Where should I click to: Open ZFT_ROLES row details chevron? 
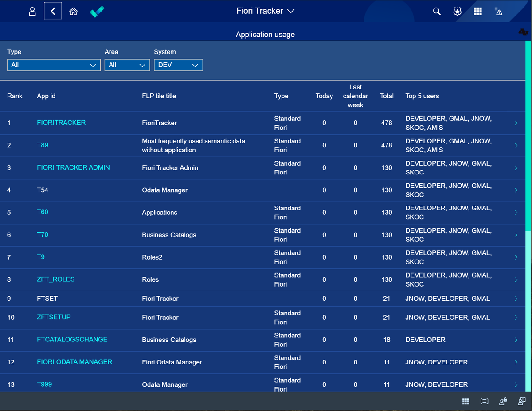coord(516,279)
